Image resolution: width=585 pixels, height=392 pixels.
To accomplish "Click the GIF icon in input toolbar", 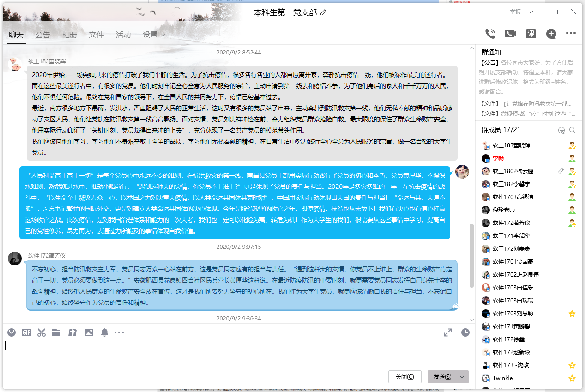I will point(26,332).
